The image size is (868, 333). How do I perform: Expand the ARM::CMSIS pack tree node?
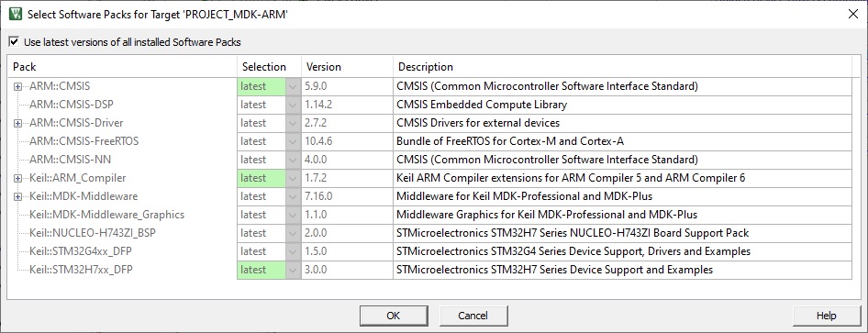[x=18, y=86]
